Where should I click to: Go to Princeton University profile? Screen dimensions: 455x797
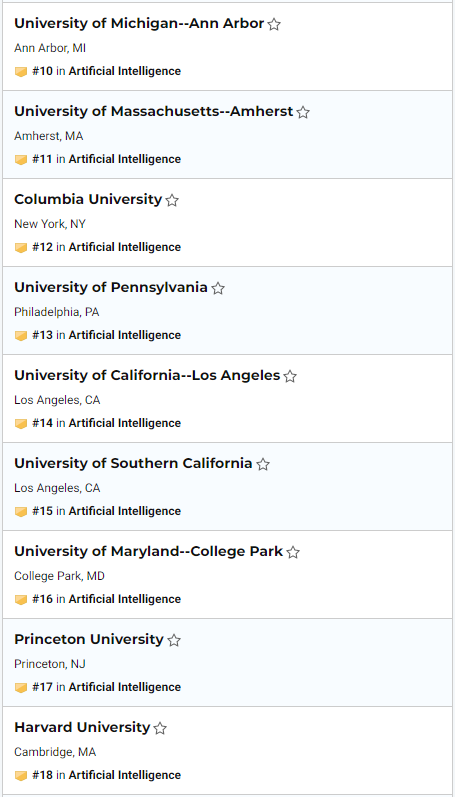pyautogui.click(x=89, y=639)
